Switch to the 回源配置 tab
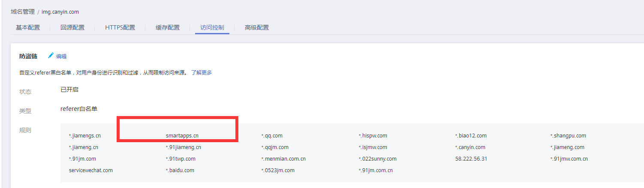Screen dimensions: 644x188 click(x=72, y=27)
